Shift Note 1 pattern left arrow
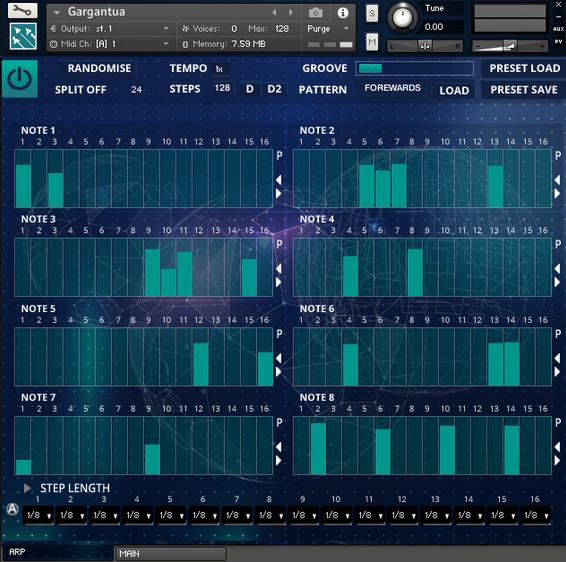Image resolution: width=566 pixels, height=562 pixels. point(278,180)
